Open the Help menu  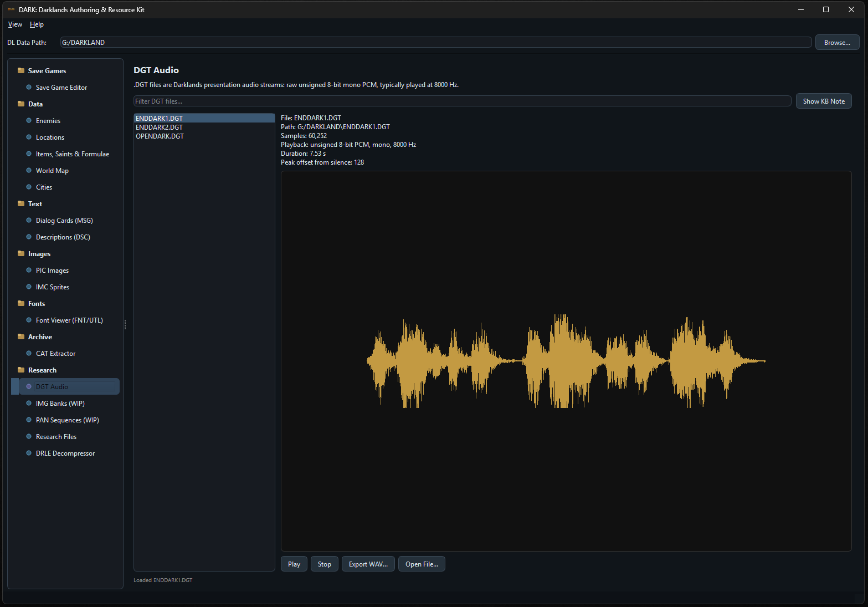pyautogui.click(x=37, y=24)
